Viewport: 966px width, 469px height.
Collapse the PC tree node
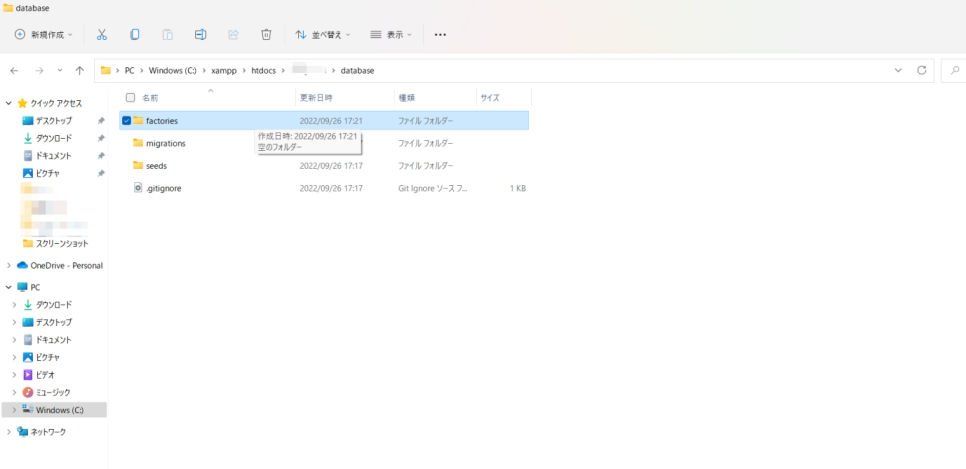[9, 287]
